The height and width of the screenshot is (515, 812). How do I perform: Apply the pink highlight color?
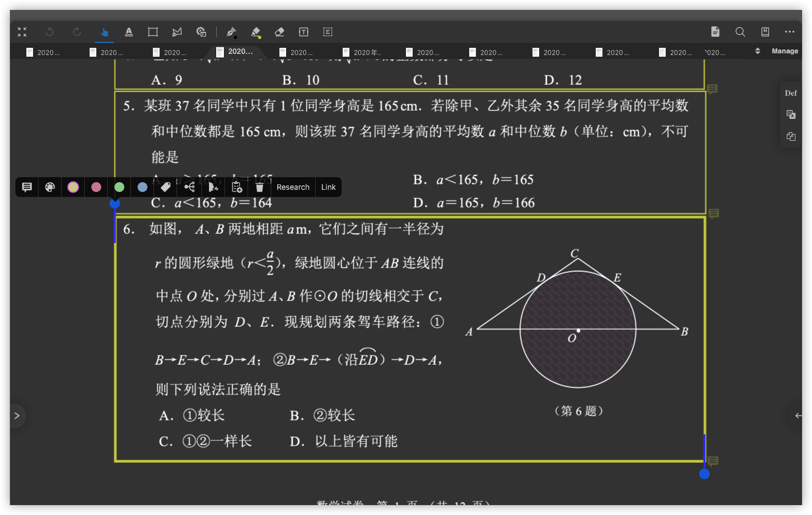coord(96,187)
